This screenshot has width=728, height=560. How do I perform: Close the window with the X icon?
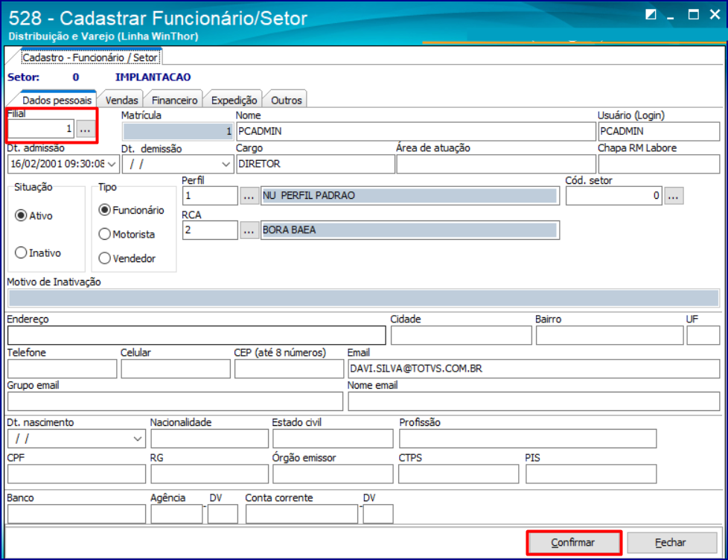(x=715, y=14)
